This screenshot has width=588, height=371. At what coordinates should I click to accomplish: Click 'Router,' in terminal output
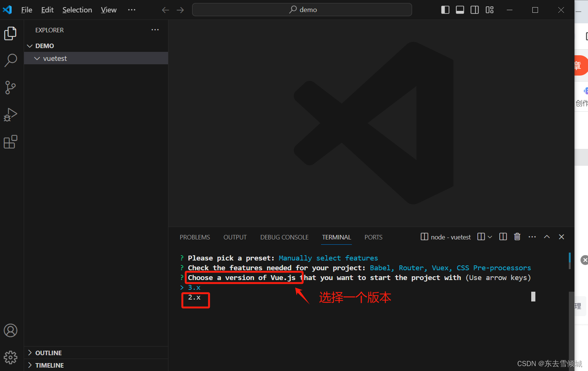(x=413, y=268)
